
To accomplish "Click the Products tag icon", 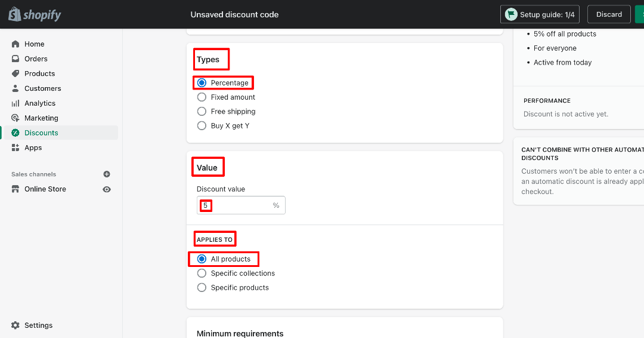I will [16, 73].
